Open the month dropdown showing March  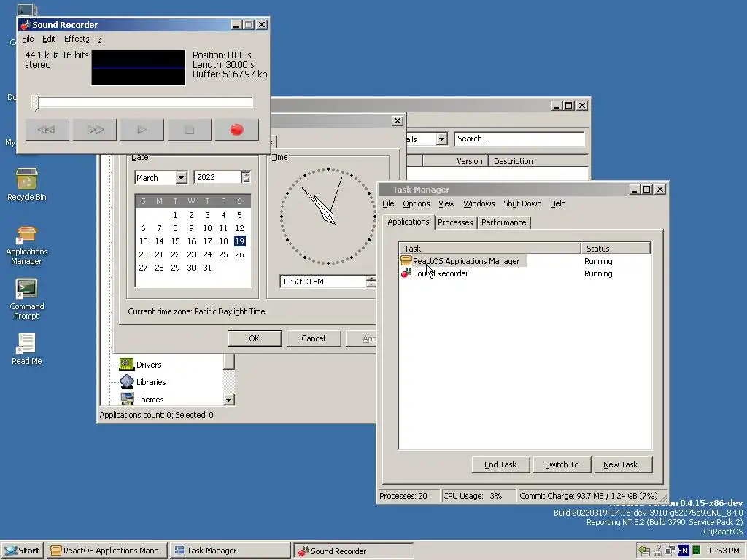[181, 178]
